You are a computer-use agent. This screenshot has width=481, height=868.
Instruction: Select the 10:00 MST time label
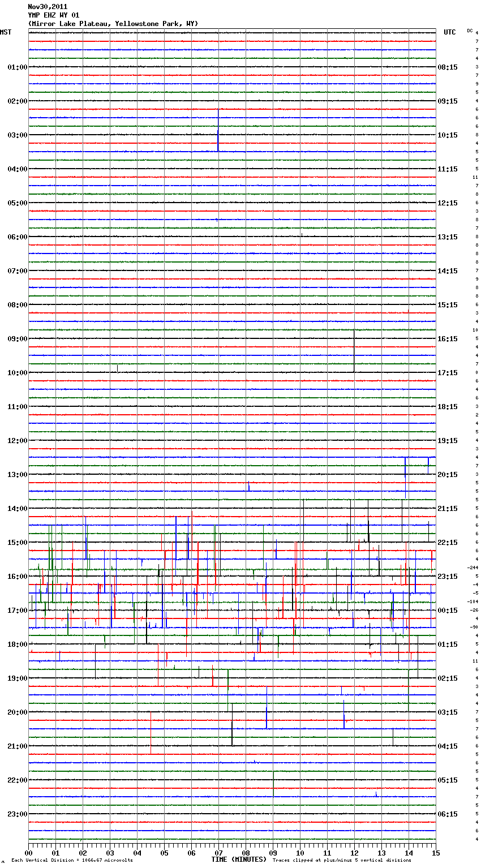click(x=17, y=373)
